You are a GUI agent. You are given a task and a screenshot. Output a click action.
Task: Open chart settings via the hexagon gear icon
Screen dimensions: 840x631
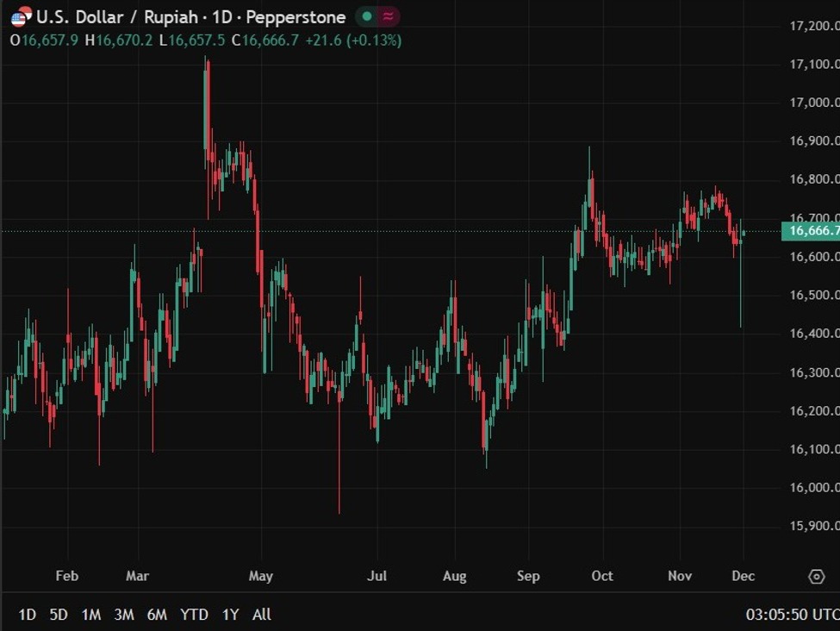(817, 576)
